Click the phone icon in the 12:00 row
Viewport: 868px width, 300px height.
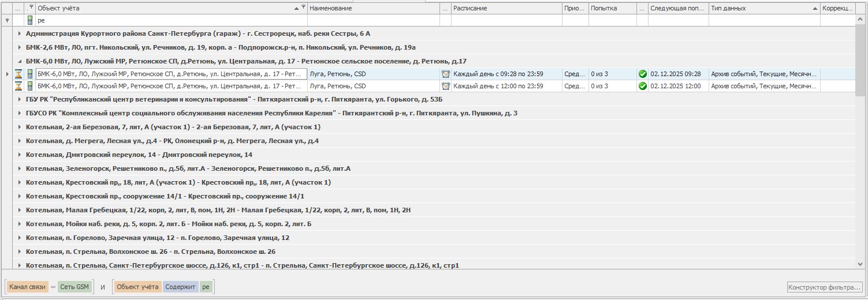pyautogui.click(x=30, y=86)
